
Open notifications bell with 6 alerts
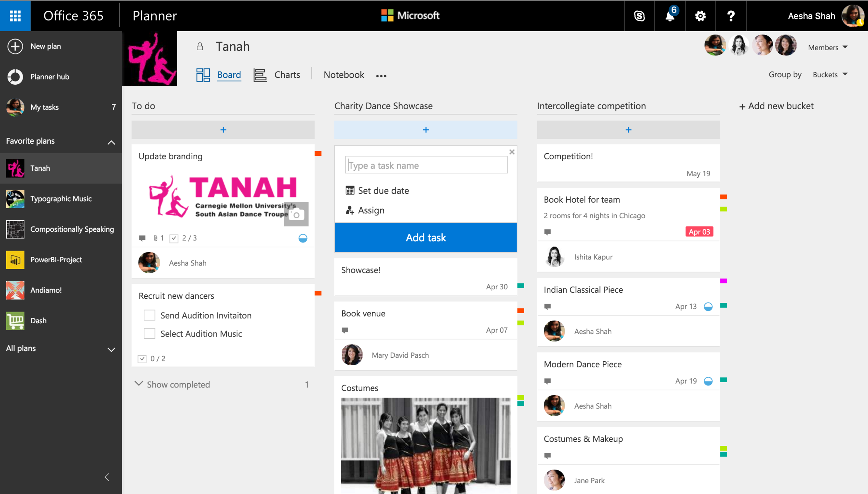coord(670,16)
